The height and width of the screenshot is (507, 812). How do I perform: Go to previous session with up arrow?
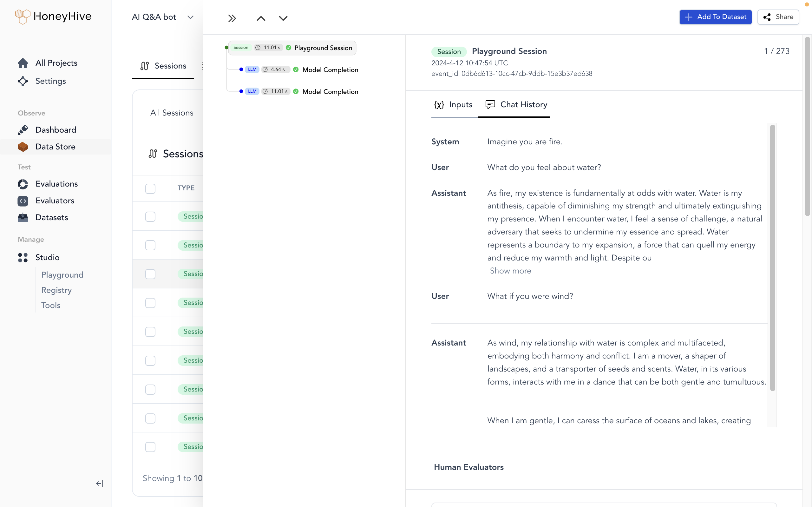click(x=261, y=18)
